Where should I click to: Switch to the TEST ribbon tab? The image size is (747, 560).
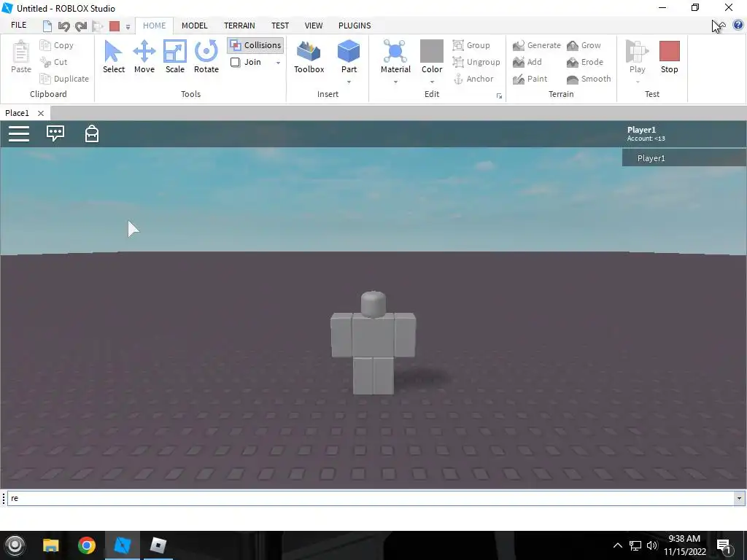(280, 26)
